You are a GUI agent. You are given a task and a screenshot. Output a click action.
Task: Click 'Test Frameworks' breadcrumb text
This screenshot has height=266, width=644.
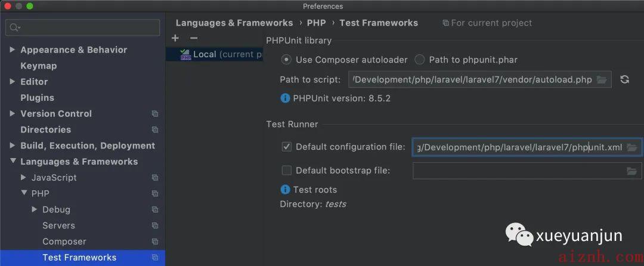pyautogui.click(x=379, y=23)
